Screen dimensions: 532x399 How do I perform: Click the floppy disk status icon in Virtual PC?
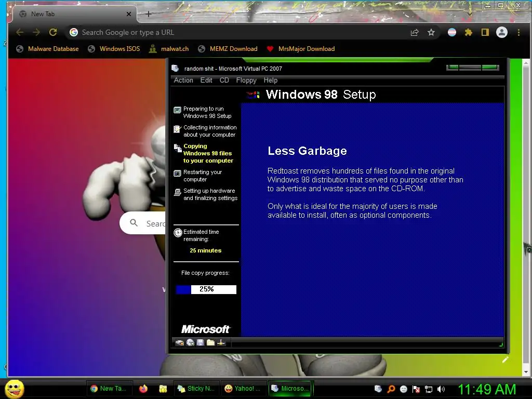[200, 343]
